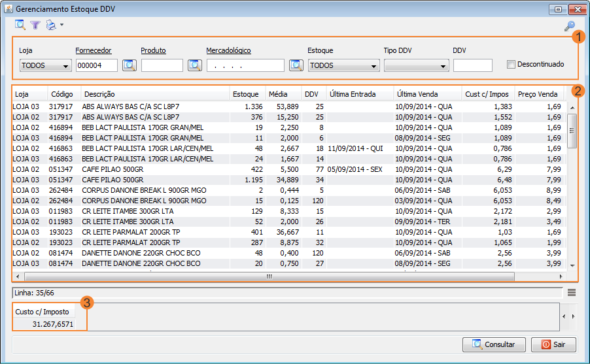Click the Produto label link
The image size is (590, 364).
tap(153, 50)
